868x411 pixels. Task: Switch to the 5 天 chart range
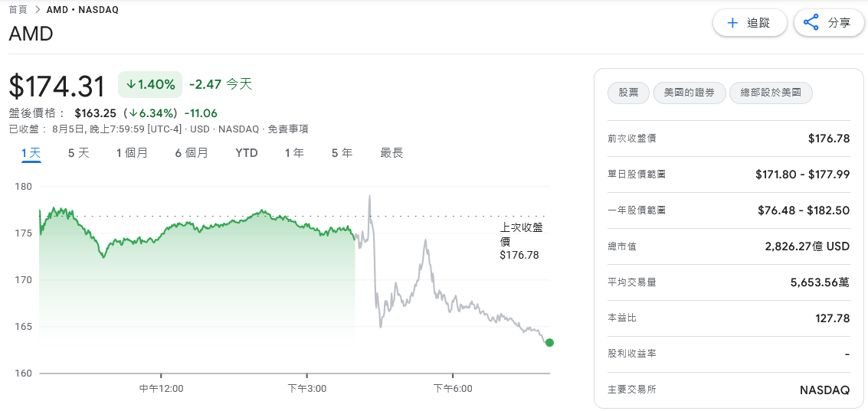click(x=79, y=153)
